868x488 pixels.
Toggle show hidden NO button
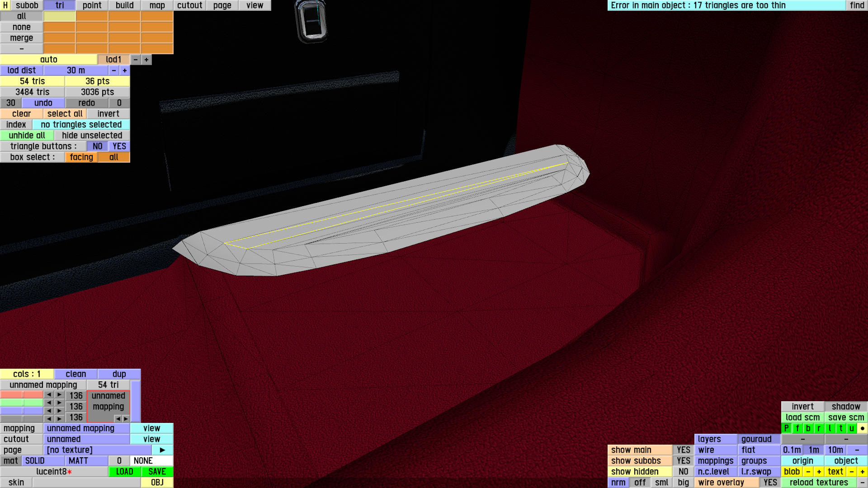683,472
